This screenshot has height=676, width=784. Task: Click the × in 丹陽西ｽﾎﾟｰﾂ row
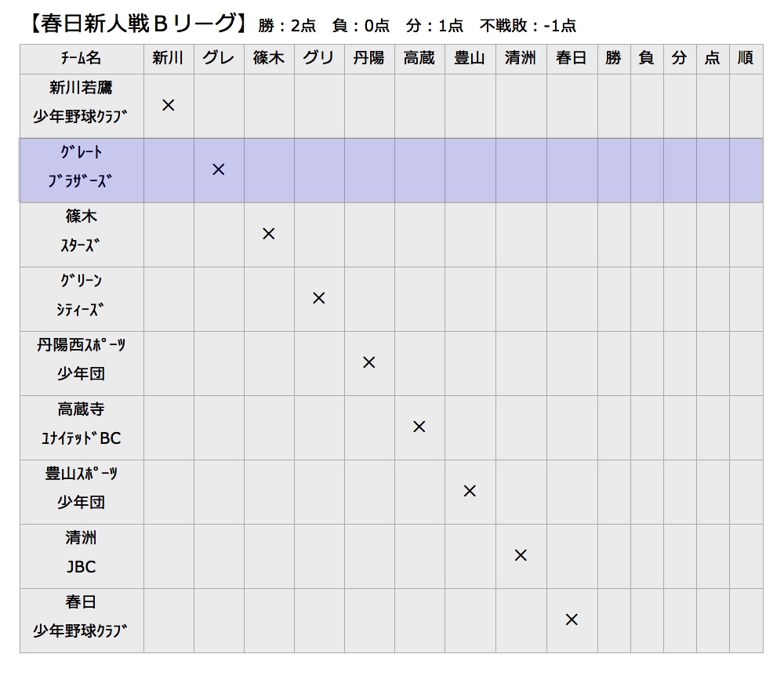click(x=369, y=362)
